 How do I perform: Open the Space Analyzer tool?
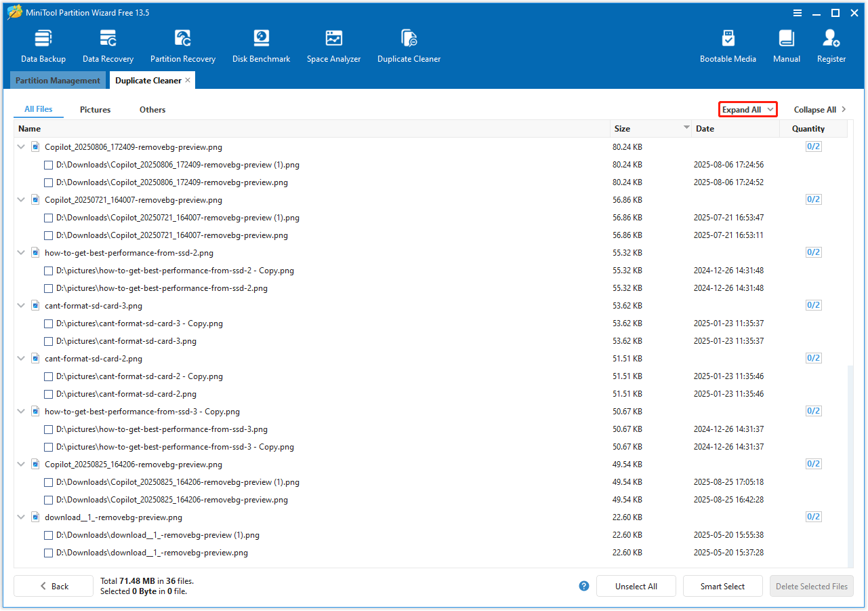tap(333, 46)
